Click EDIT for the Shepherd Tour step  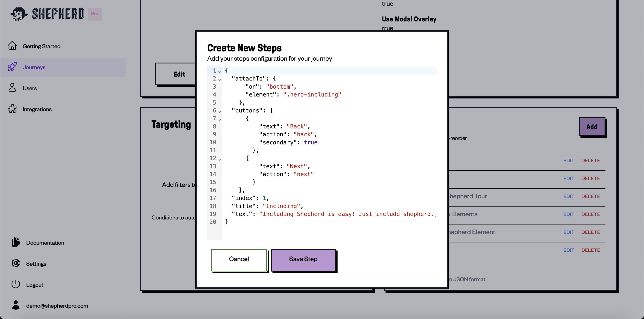(x=568, y=196)
